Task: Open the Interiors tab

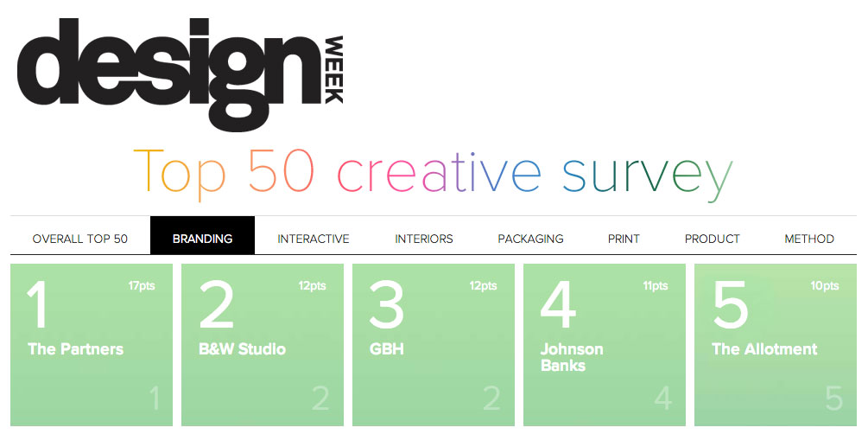Action: pyautogui.click(x=424, y=239)
